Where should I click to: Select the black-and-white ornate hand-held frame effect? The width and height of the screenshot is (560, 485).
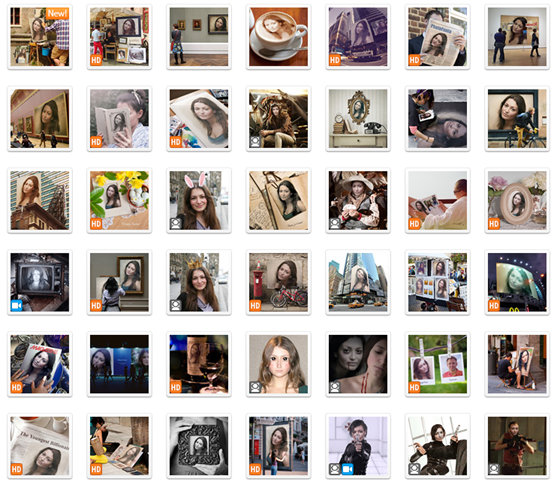[x=199, y=446]
